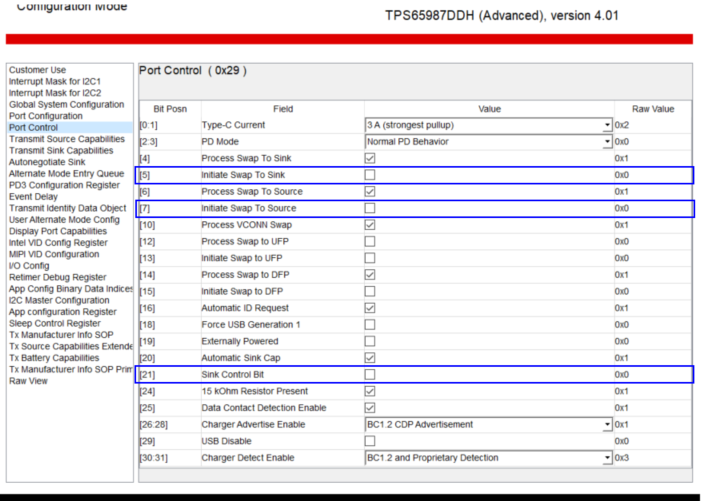Click the Raw Value column header
701x501 pixels.
coord(653,109)
